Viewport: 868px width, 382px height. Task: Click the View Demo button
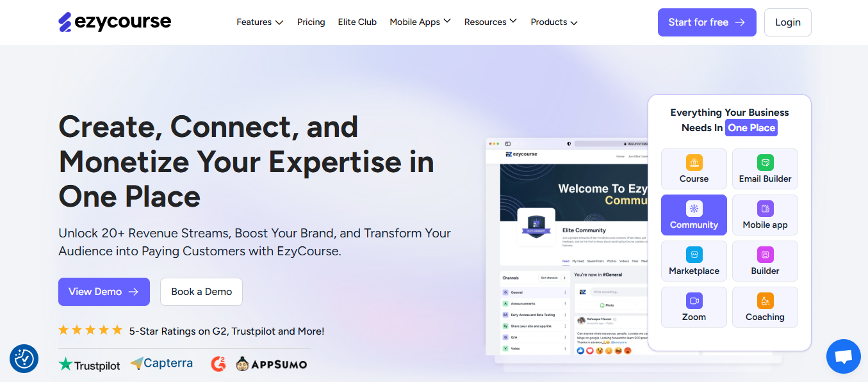click(x=104, y=292)
